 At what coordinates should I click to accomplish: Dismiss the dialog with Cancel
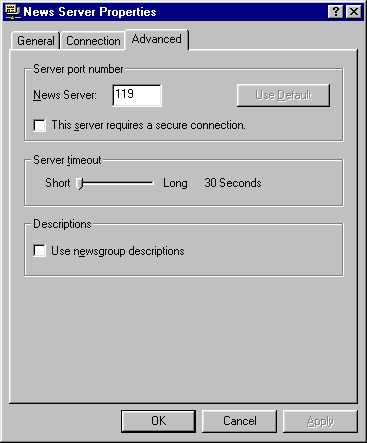point(239,421)
